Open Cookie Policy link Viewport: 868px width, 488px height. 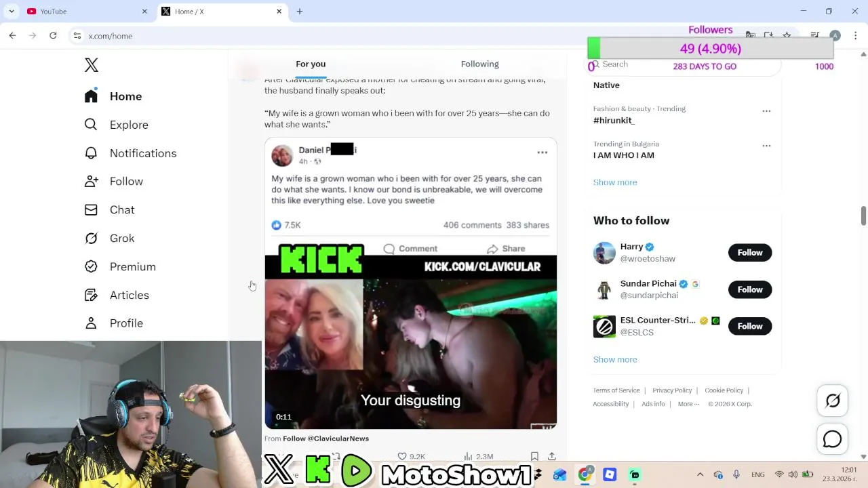[x=724, y=390]
